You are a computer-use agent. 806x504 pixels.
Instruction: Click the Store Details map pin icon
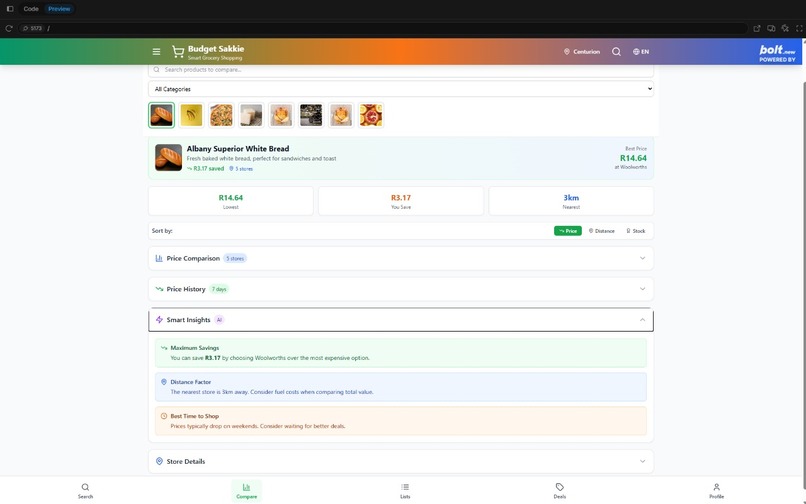click(159, 461)
